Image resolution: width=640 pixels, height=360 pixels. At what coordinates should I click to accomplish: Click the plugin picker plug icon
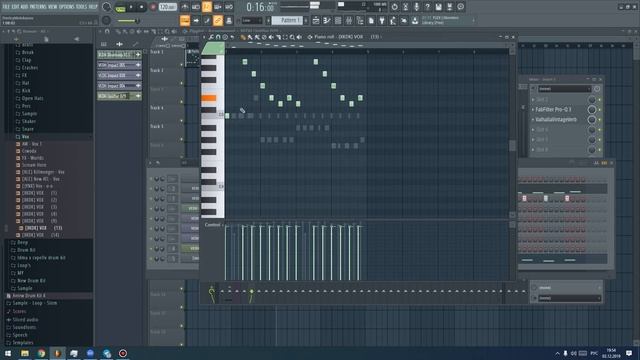click(x=382, y=20)
